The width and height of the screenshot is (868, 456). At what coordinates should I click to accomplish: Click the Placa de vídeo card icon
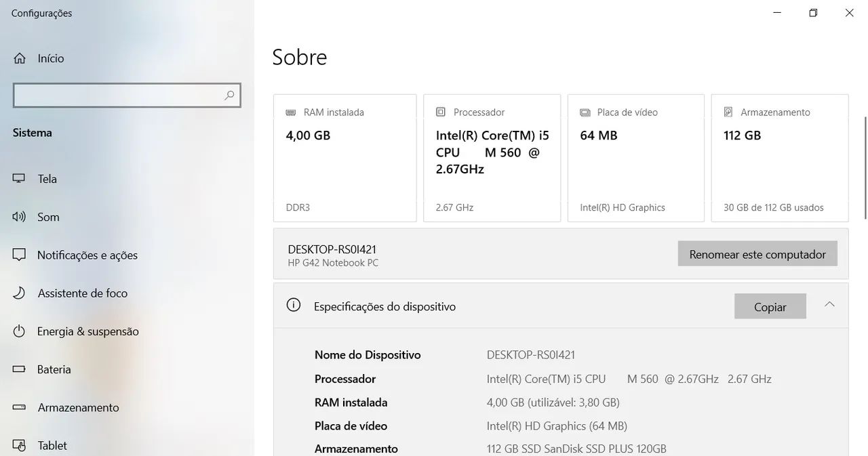point(585,112)
